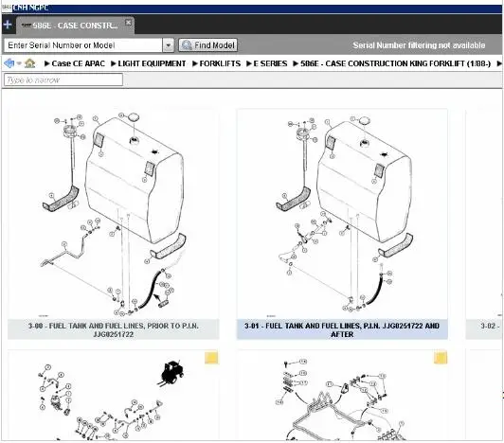Click yellow note marker on bottom-left diagram

click(x=211, y=358)
